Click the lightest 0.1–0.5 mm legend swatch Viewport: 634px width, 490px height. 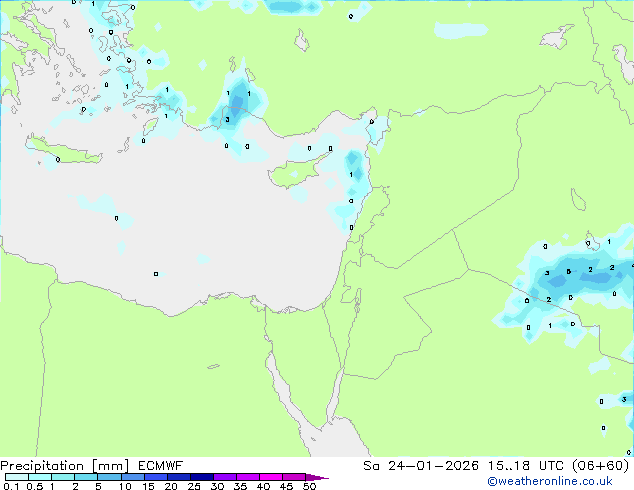(17, 477)
